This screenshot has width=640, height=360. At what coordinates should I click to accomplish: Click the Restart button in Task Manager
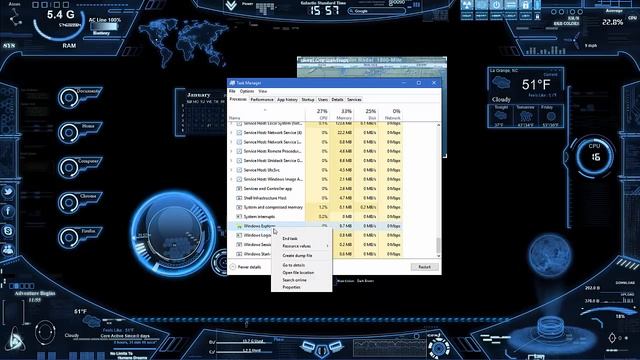(424, 267)
